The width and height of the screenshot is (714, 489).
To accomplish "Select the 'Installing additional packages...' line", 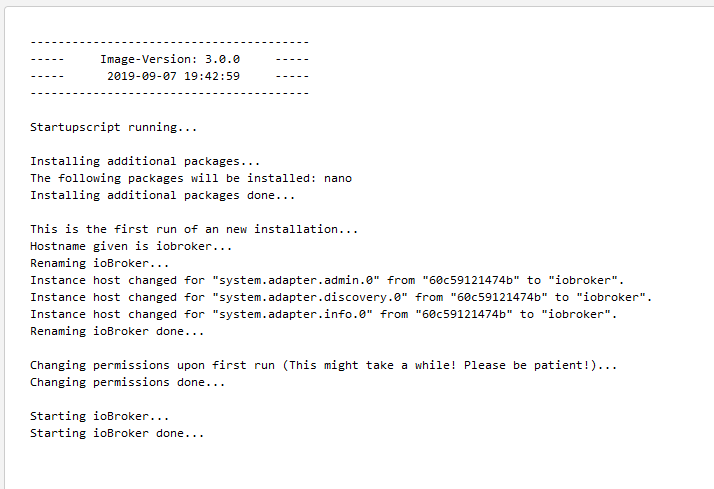I will point(145,161).
